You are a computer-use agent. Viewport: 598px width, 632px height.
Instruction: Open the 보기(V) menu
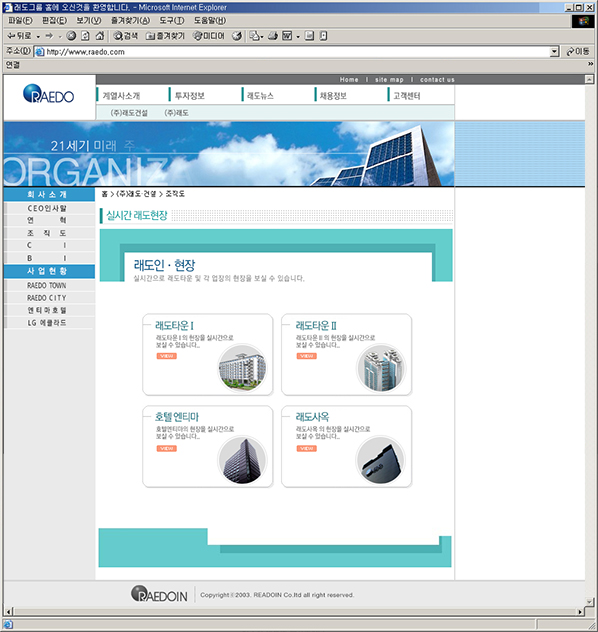89,21
